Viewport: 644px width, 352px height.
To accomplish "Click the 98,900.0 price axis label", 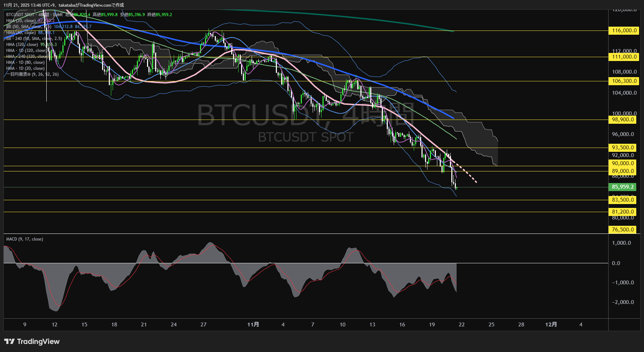I will [623, 119].
